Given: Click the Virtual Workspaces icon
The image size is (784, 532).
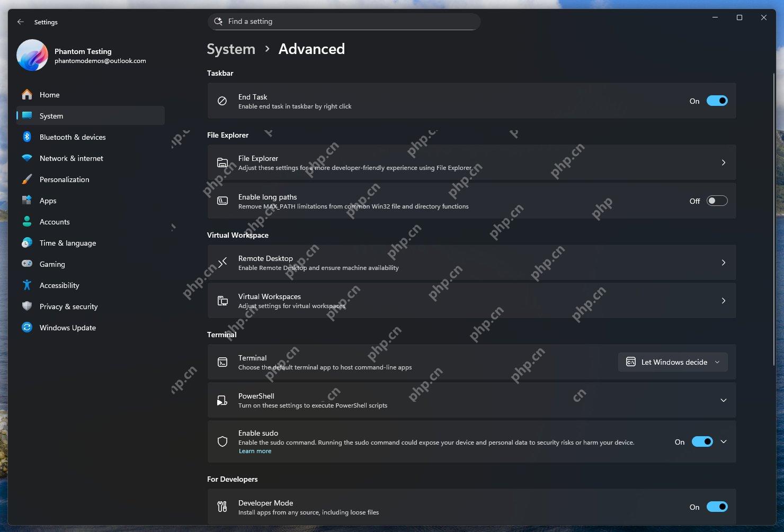Looking at the screenshot, I should 222,301.
